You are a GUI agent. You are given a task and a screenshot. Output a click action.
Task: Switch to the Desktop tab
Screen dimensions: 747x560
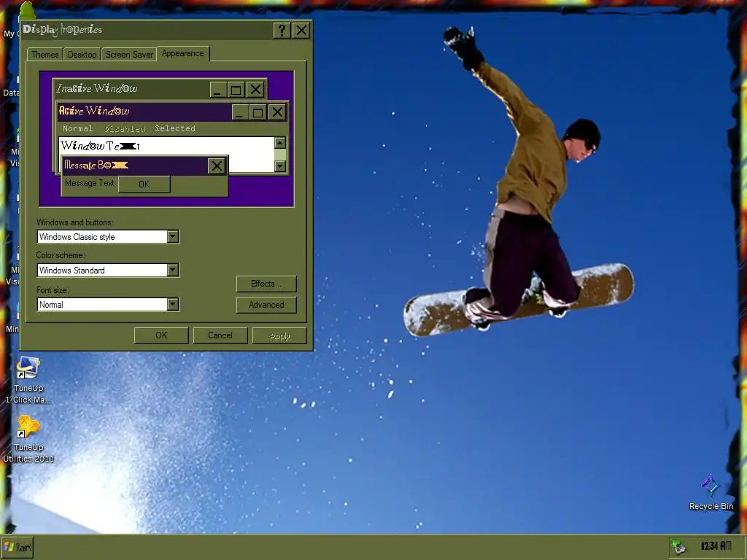click(82, 54)
